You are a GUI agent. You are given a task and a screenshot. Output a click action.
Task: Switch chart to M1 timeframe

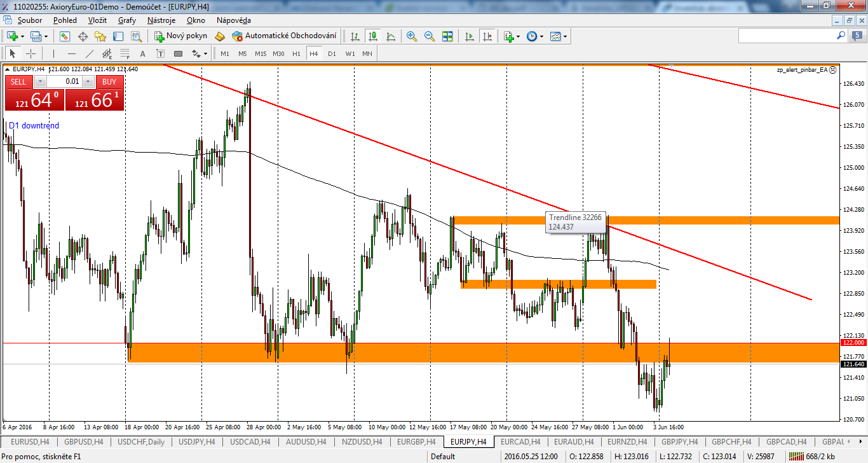(225, 53)
